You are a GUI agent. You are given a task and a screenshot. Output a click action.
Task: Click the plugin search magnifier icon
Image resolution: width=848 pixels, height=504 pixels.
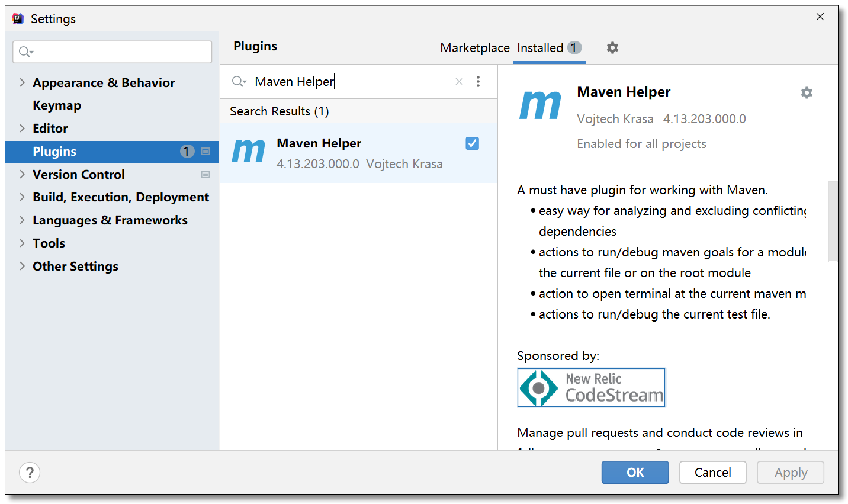[x=239, y=82]
